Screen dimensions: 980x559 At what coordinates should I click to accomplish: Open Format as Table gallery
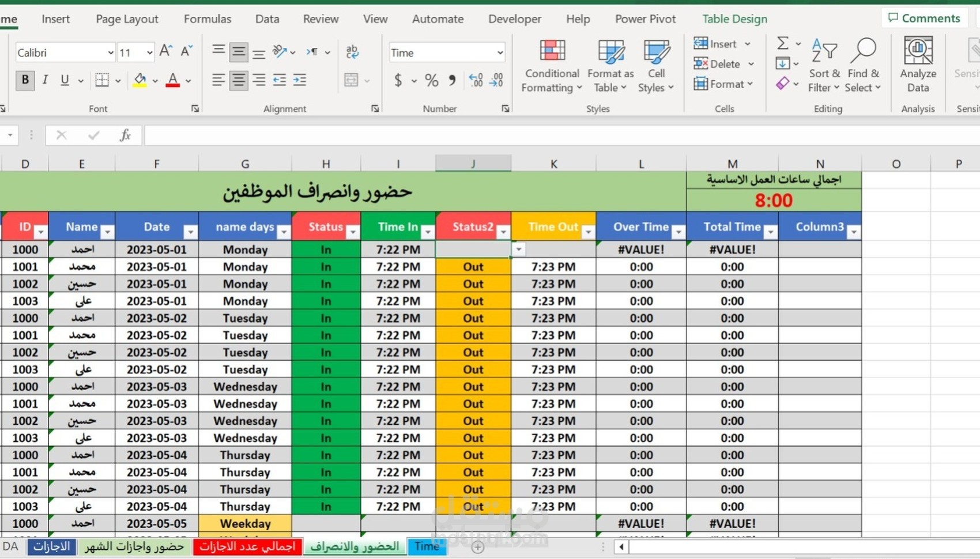coord(610,66)
